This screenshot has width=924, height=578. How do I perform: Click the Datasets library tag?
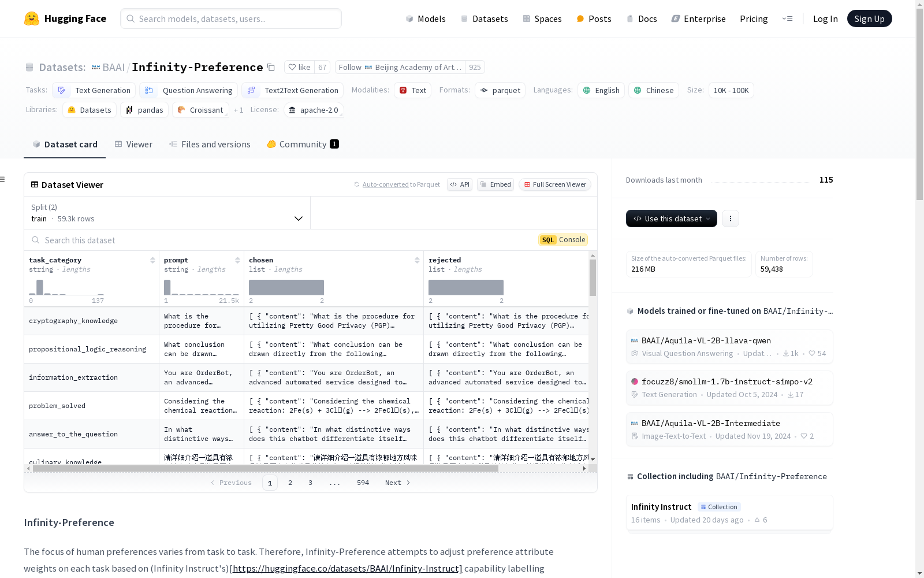coord(90,110)
